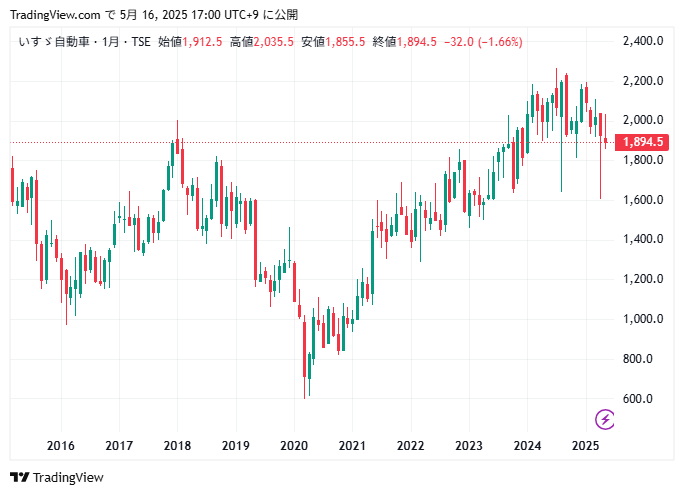The image size is (684, 495).
Task: Click the '2020' time axis label
Action: 294,446
